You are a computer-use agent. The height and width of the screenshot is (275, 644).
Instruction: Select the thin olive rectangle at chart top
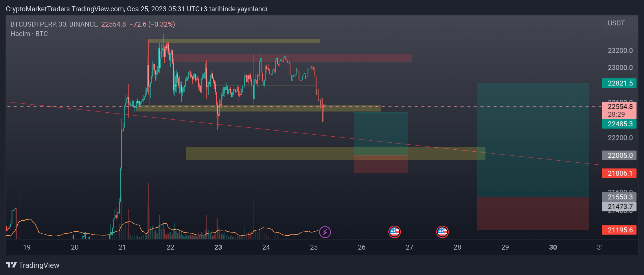234,41
